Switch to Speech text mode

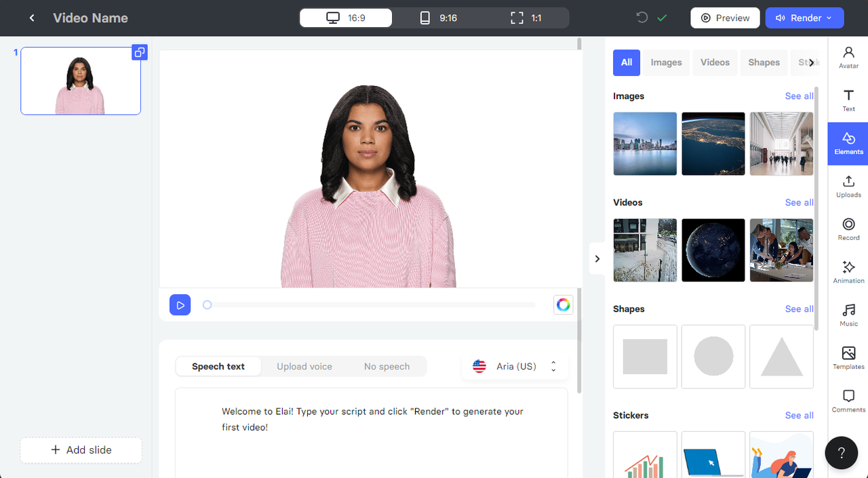[x=218, y=366]
